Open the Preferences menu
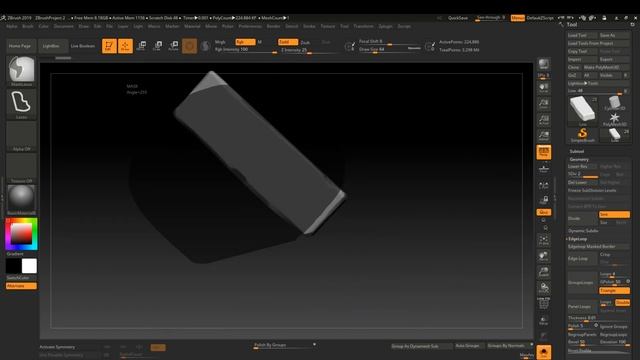640x360 pixels. 250,26
